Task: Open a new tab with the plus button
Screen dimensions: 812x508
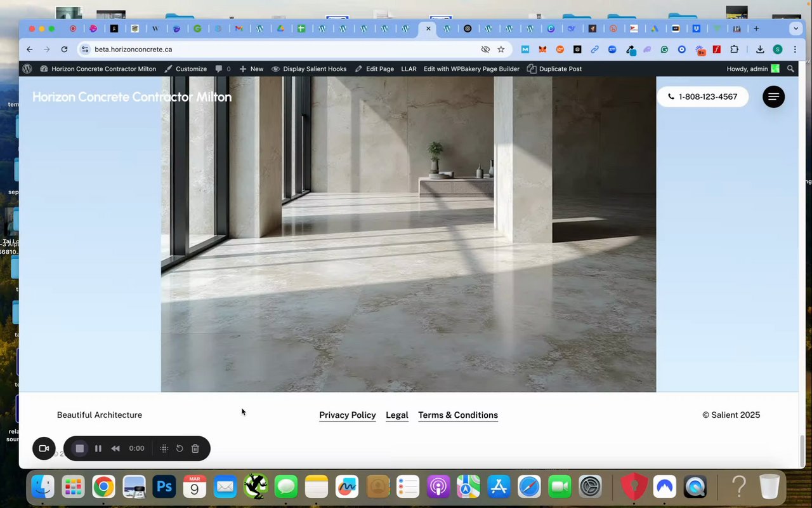Action: [756, 29]
